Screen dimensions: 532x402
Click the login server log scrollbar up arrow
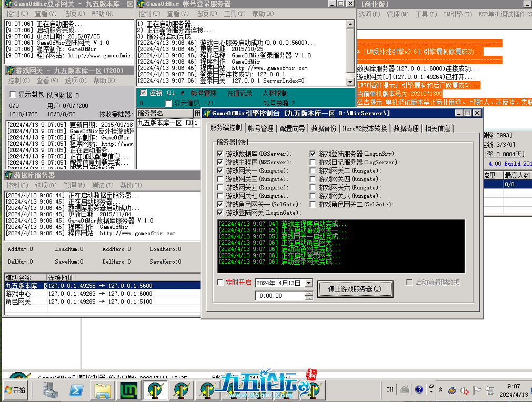click(350, 24)
